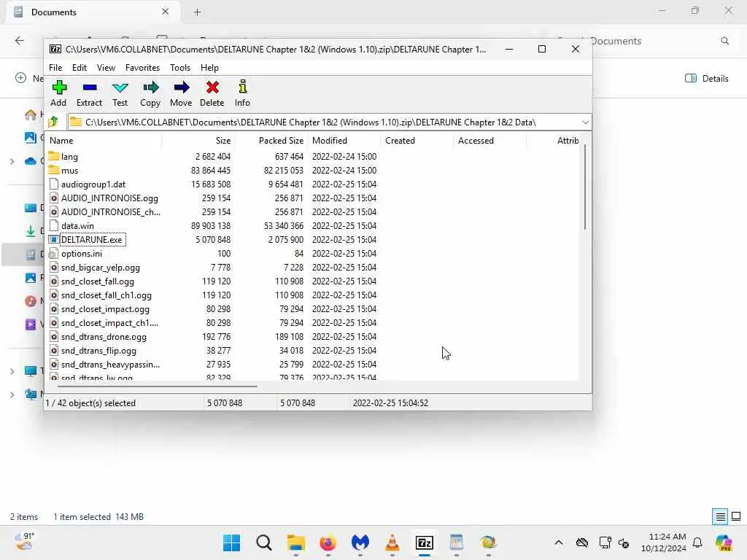This screenshot has width=747, height=560.
Task: Open the weather widget showing 91°
Action: 24,542
